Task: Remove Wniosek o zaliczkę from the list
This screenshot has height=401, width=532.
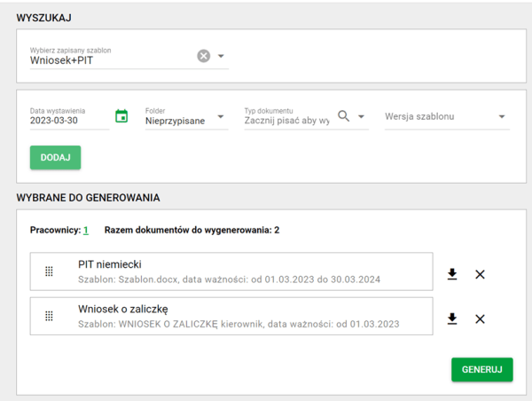Action: (x=480, y=319)
